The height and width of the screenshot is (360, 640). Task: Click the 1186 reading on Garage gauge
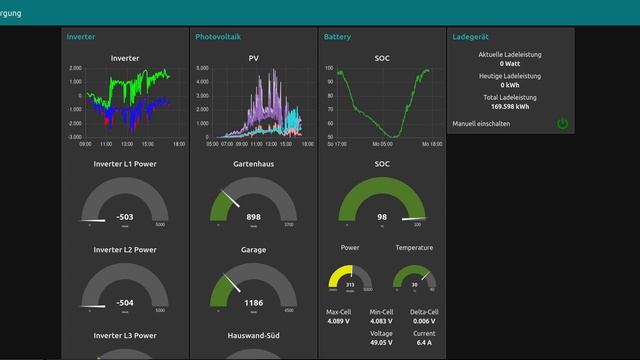pos(253,303)
